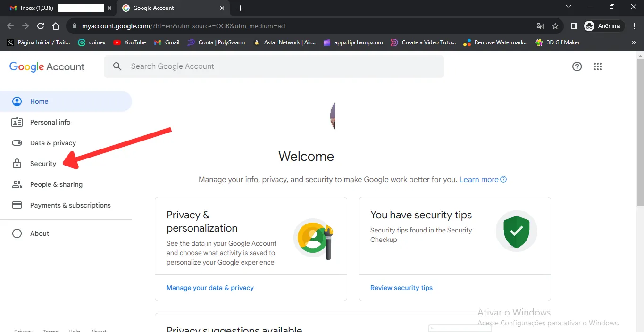
Task: Click the browser forward arrow
Action: 25,26
